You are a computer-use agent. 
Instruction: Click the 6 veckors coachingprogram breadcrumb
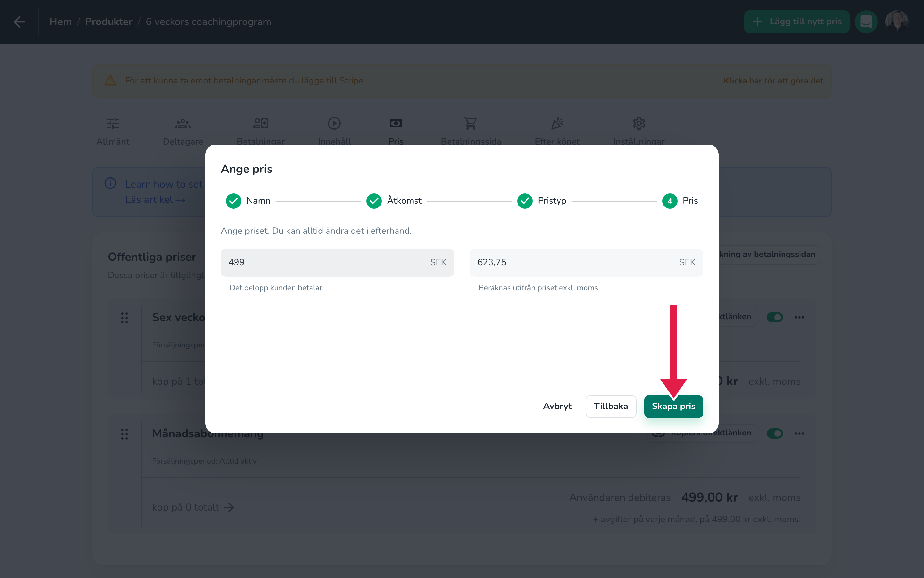[209, 22]
